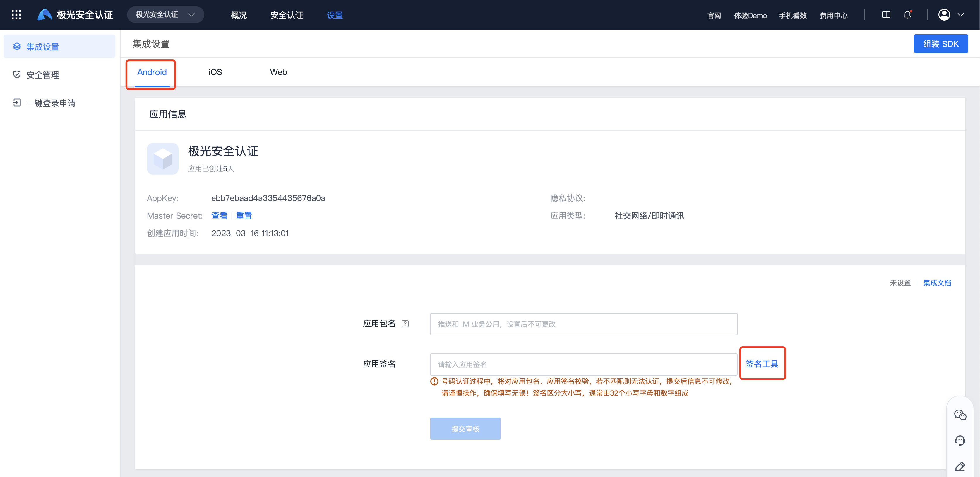Click the 极光安全认证 brand title
This screenshot has height=477, width=980.
coord(85,15)
